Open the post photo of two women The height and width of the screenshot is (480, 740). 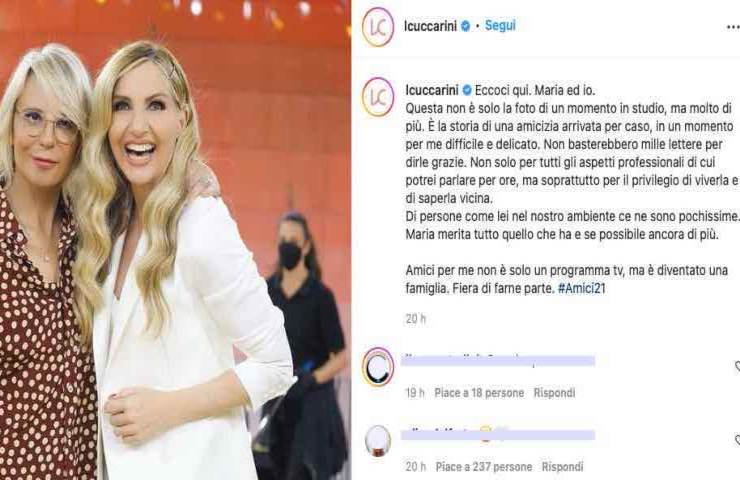click(175, 240)
